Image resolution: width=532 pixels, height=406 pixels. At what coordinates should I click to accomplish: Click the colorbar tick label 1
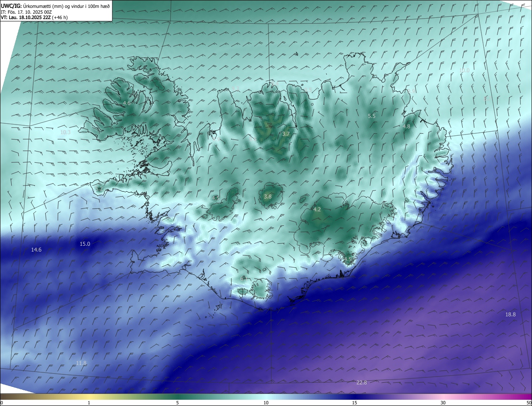[89, 403]
